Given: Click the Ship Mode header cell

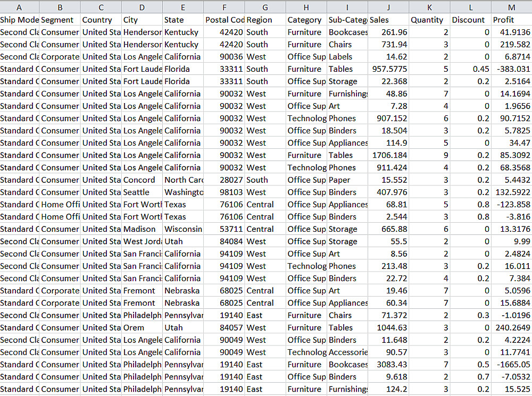Looking at the screenshot, I should (19, 20).
